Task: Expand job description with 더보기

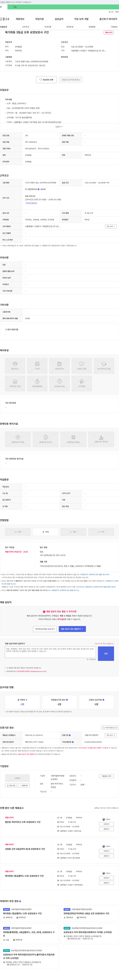Action: coord(59,127)
